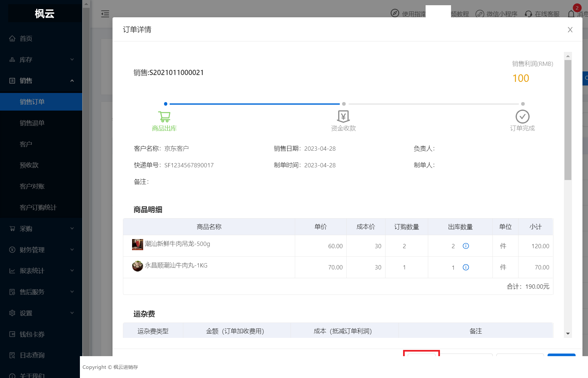Open 客户对账 submenu item

point(41,186)
